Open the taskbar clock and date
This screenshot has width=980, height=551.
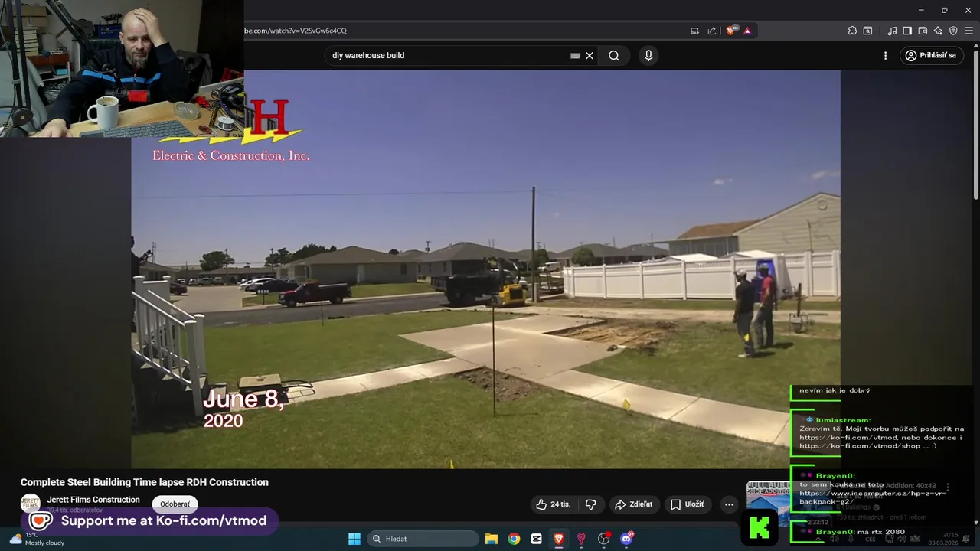click(942, 539)
